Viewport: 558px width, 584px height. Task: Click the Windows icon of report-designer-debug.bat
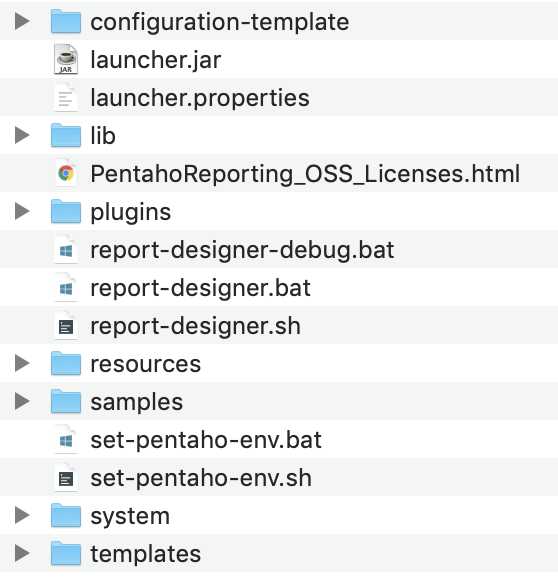pos(66,250)
